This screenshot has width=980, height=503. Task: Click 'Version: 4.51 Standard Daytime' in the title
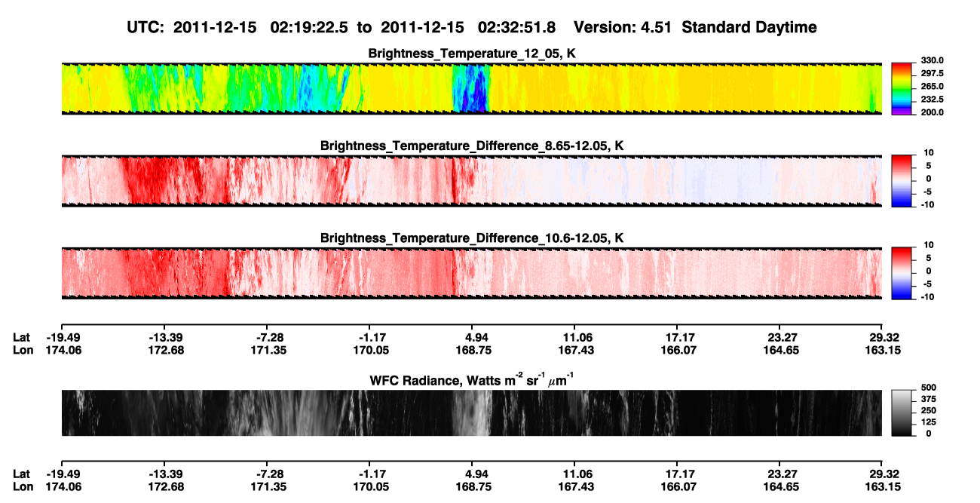695,27
